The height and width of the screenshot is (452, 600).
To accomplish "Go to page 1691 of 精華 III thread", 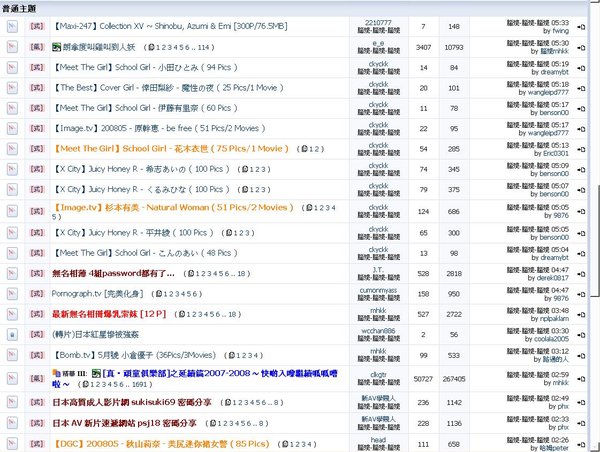I will pyautogui.click(x=142, y=384).
